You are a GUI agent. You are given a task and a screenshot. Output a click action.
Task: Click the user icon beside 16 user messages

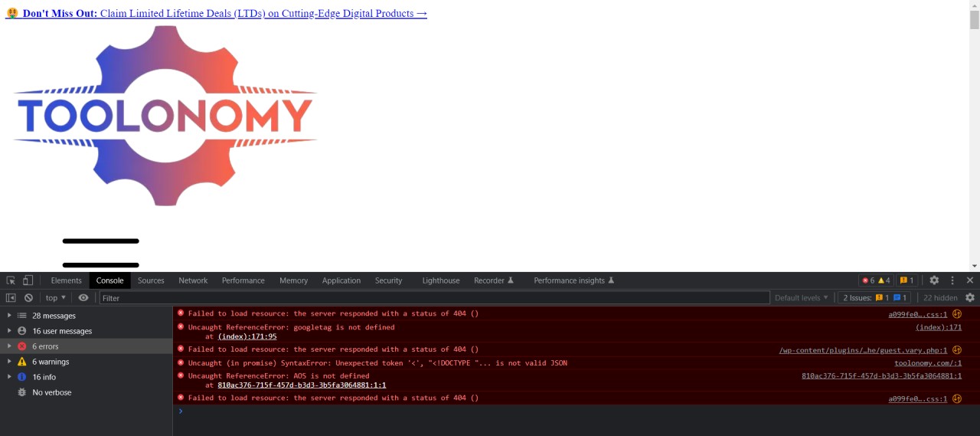[22, 331]
